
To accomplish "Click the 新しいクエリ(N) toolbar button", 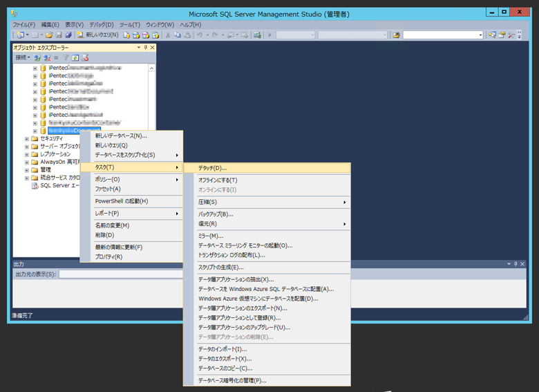I will [98, 35].
